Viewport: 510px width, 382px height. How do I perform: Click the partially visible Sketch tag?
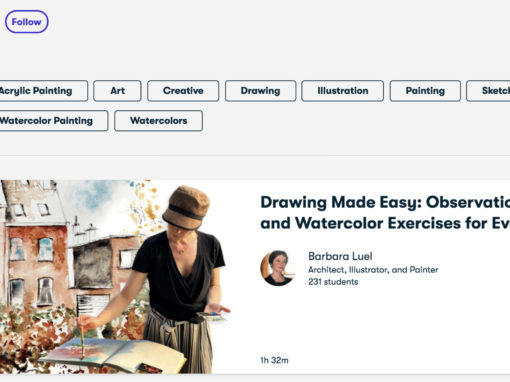[488, 91]
